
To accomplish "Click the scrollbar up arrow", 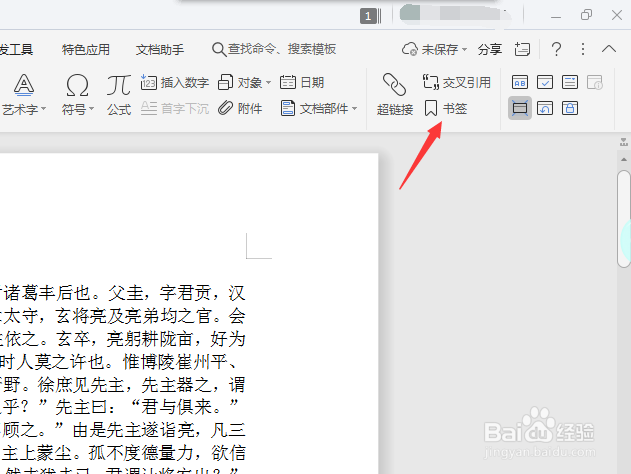I will pos(624,160).
